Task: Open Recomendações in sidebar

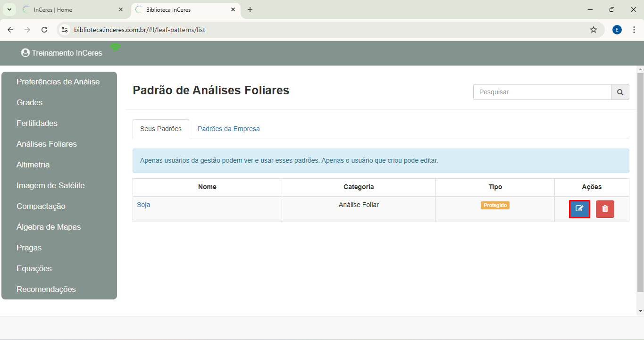Action: (46, 289)
